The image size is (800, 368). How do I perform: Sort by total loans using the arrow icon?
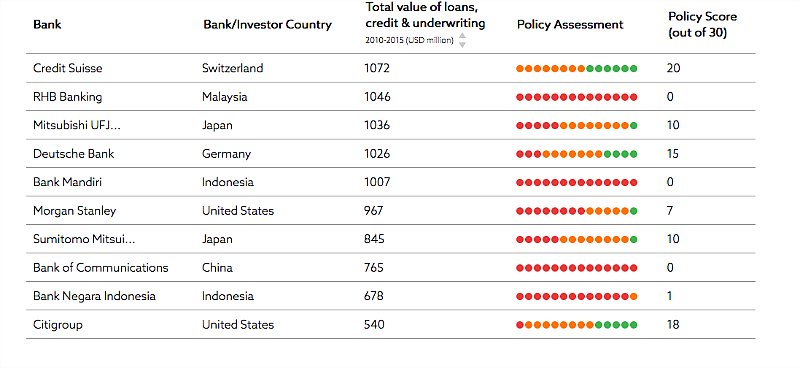pyautogui.click(x=462, y=40)
